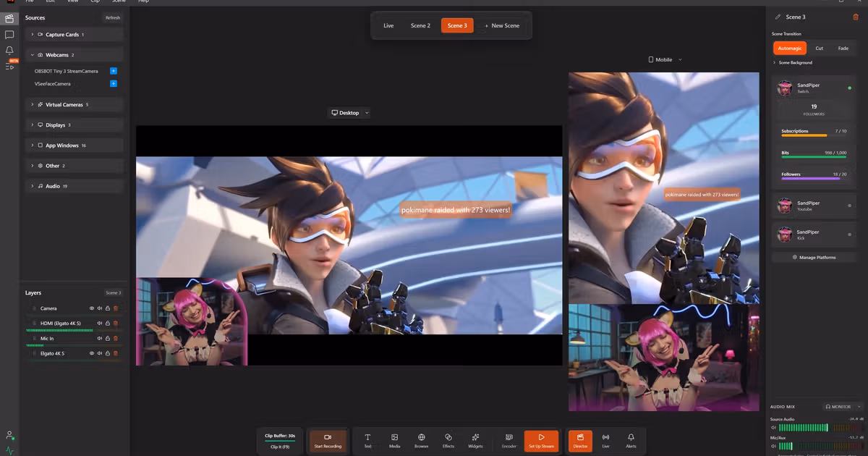The image size is (868, 456).
Task: Select the Automagic scene transition
Action: (789, 48)
